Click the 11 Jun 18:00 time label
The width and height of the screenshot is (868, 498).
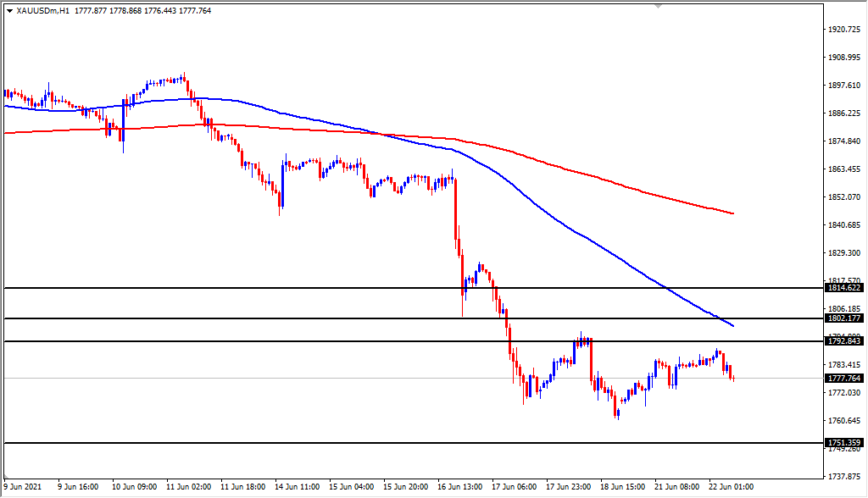[x=242, y=487]
